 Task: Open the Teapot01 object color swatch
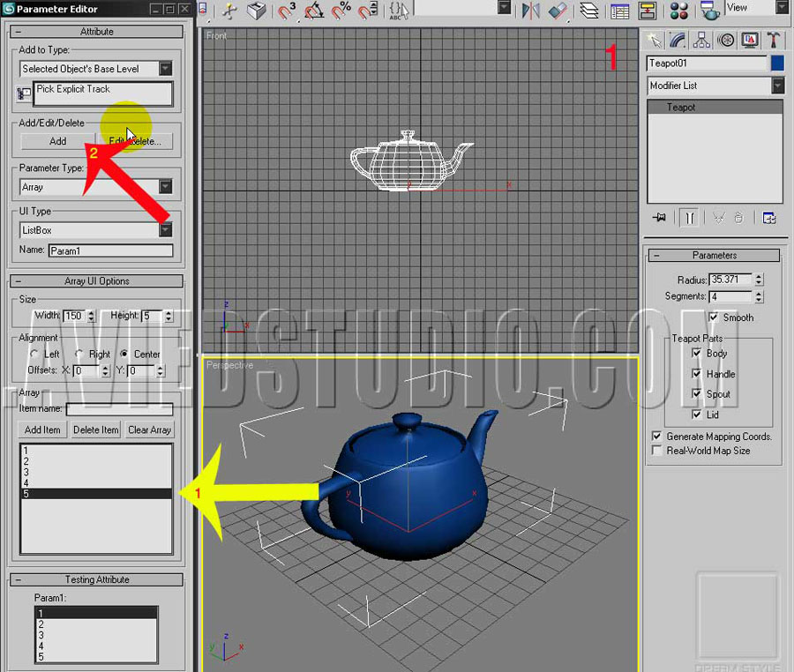777,63
